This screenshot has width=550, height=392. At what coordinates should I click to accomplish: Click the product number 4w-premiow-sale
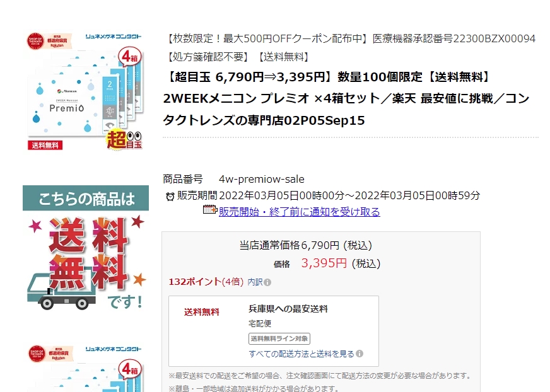(261, 179)
